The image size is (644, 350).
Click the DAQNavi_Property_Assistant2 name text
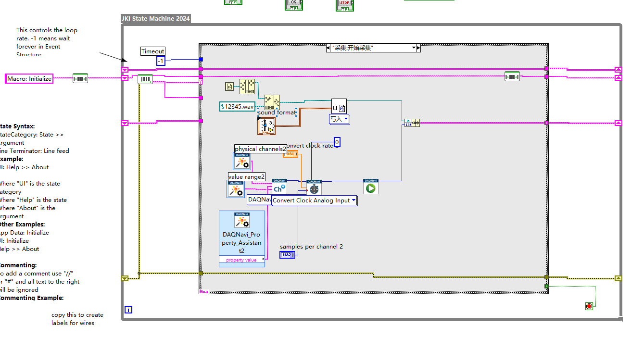point(242,243)
